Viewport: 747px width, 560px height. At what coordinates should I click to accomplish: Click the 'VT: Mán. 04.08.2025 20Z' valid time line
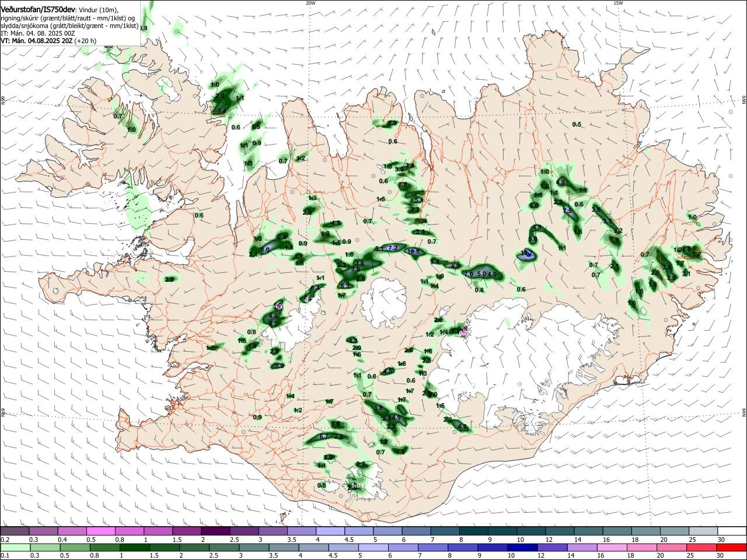pos(37,41)
